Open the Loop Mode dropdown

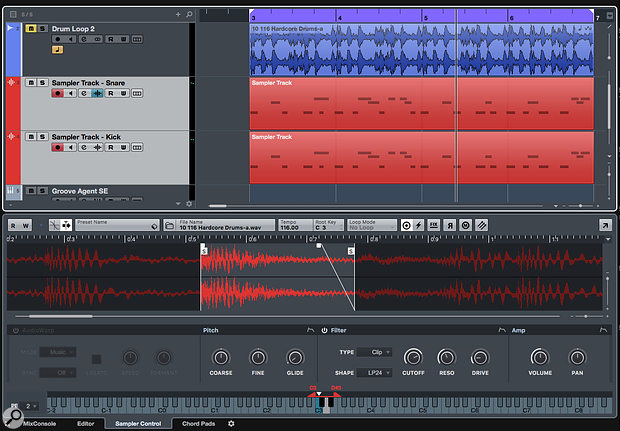372,225
